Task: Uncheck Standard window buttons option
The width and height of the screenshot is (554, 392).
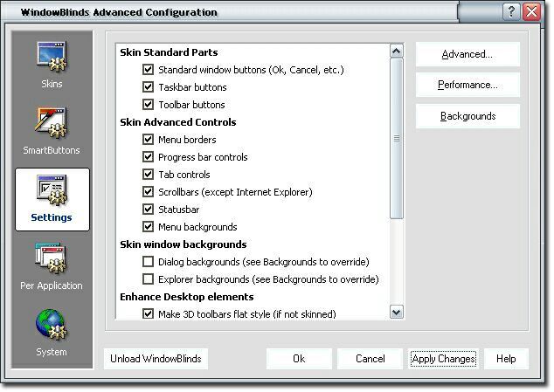Action: 148,70
